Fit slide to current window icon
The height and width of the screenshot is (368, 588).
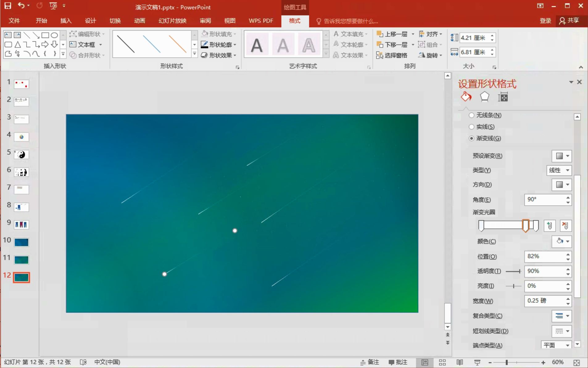(577, 362)
